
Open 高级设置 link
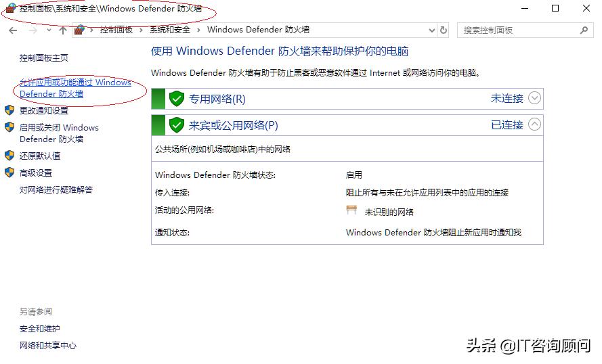click(36, 173)
